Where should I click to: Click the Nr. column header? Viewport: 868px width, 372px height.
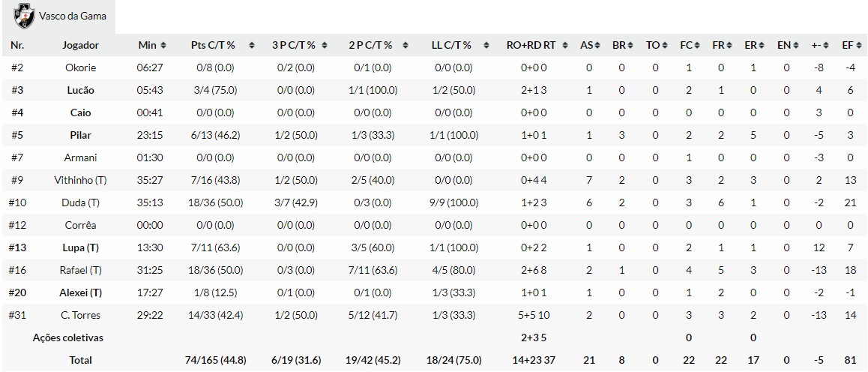coord(17,45)
